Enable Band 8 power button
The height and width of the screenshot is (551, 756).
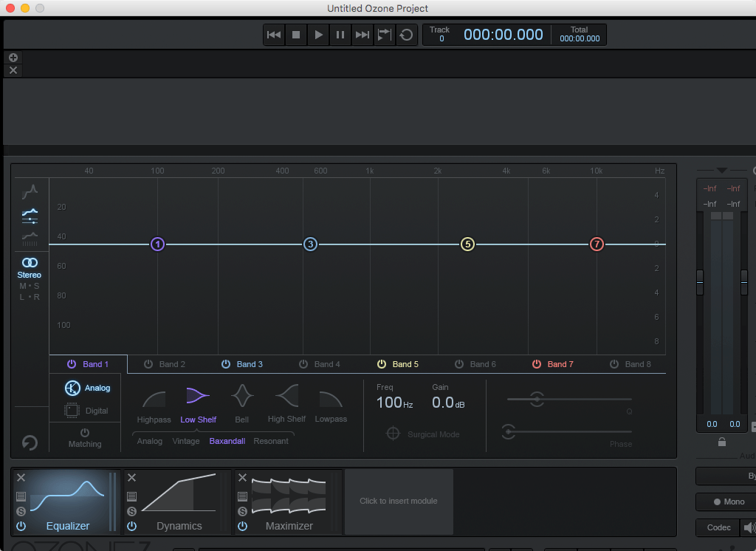point(614,364)
